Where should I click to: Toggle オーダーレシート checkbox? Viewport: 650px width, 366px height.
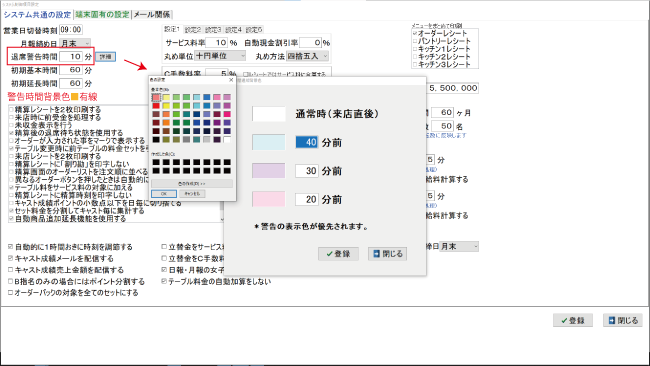click(415, 33)
